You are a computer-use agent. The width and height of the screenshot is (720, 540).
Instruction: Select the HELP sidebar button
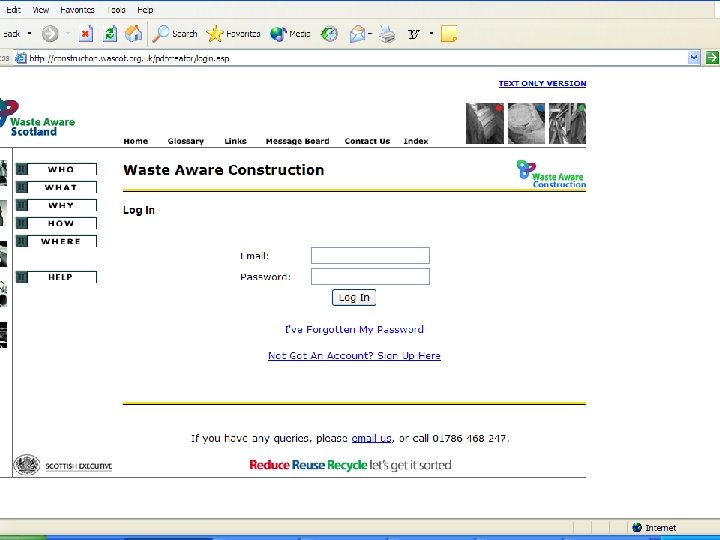[56, 276]
